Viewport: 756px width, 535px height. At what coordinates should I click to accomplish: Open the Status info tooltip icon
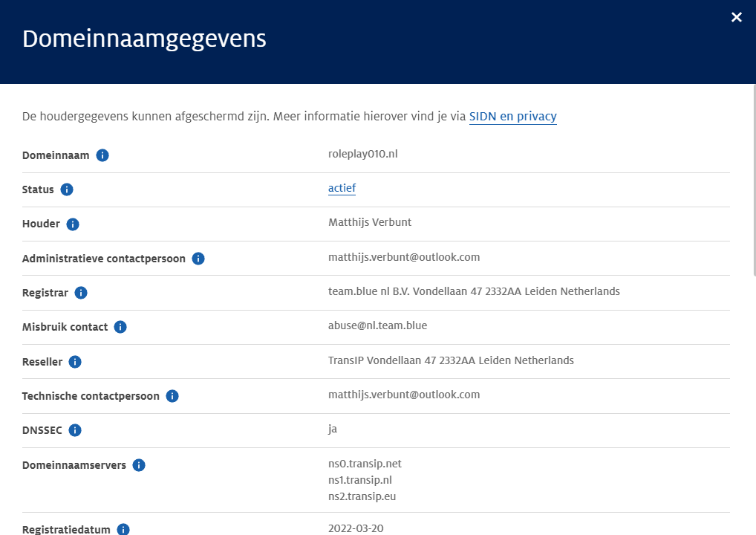[67, 189]
